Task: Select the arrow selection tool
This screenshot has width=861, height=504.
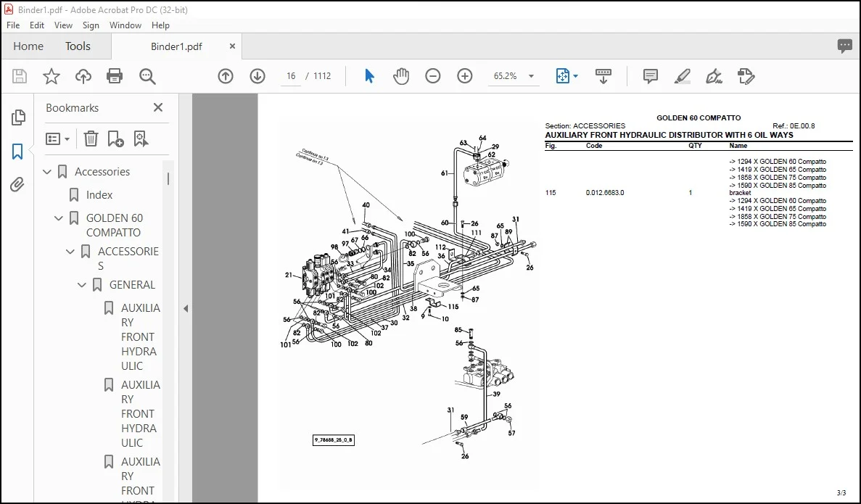Action: coord(369,76)
